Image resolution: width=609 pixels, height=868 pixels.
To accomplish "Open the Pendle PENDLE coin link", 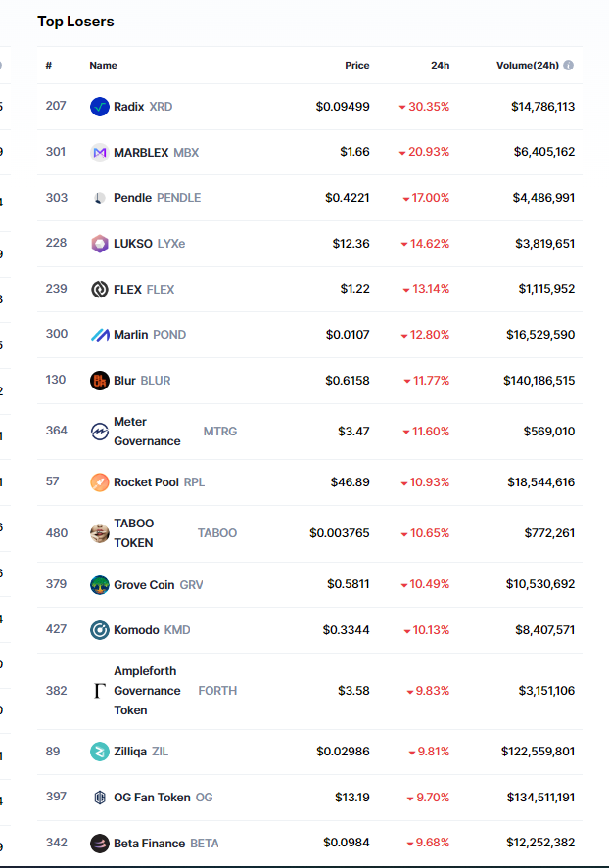I will 157,198.
